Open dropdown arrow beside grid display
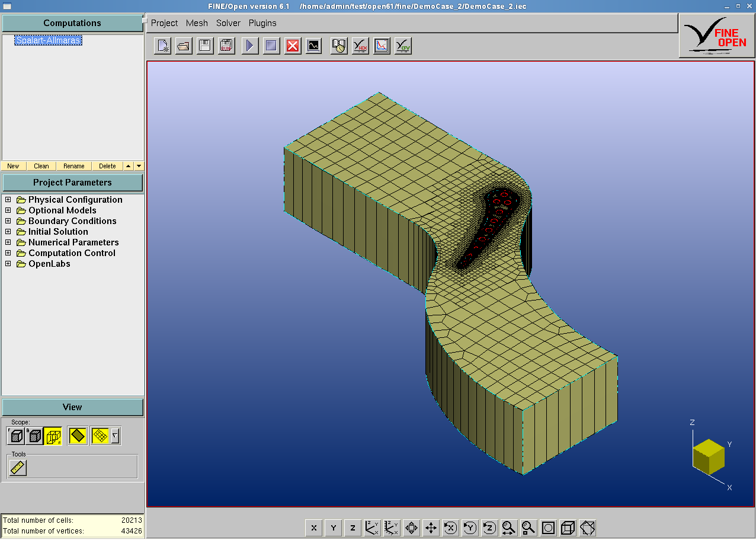 [x=115, y=436]
